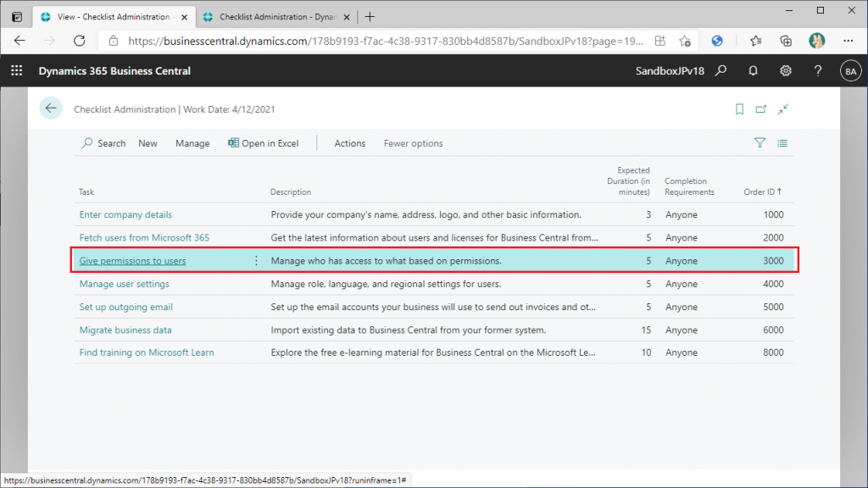Switch to second Checklist Administration tab

(x=277, y=17)
